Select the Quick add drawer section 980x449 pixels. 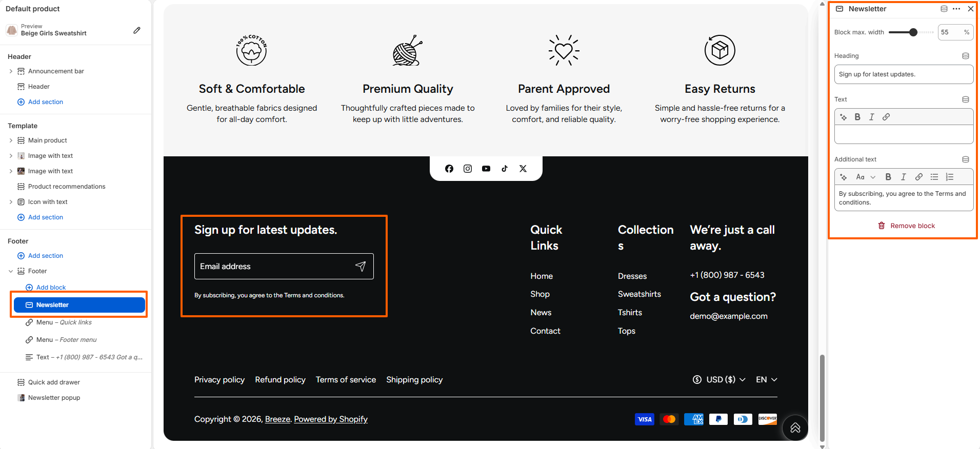pyautogui.click(x=54, y=382)
